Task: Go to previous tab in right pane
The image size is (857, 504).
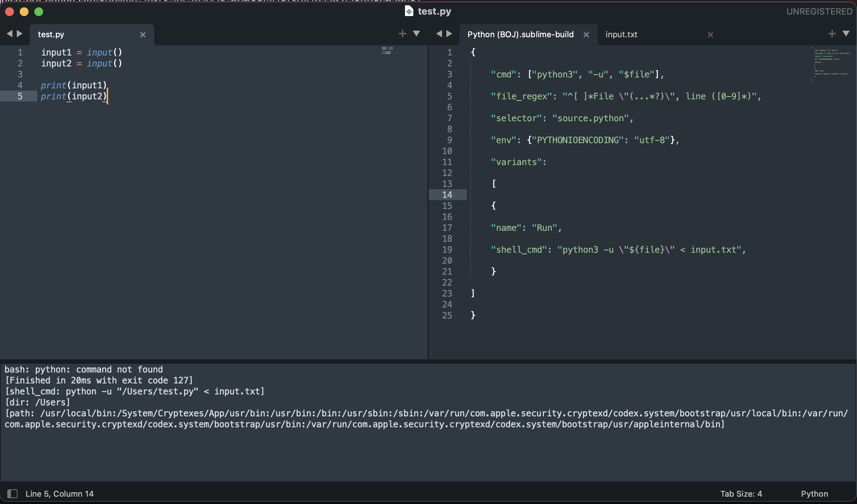Action: 439,34
